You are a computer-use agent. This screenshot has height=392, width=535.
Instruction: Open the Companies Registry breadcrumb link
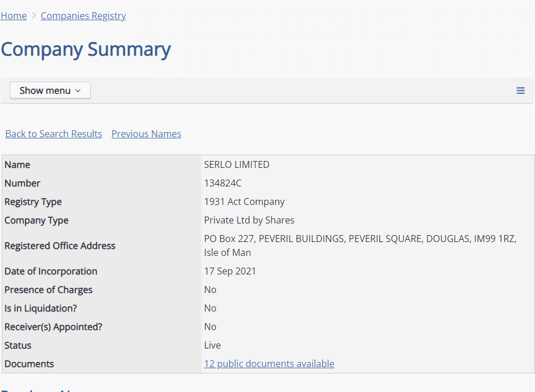[x=83, y=16]
